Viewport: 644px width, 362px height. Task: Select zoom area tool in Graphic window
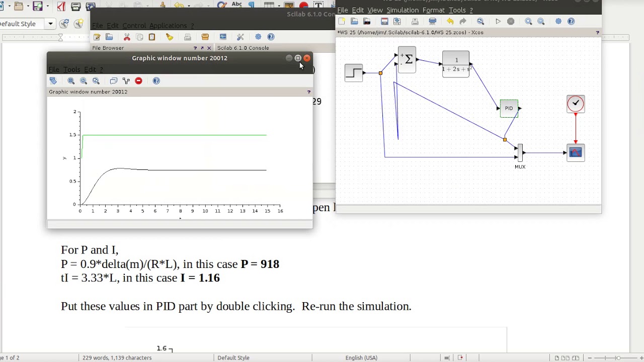(71, 81)
